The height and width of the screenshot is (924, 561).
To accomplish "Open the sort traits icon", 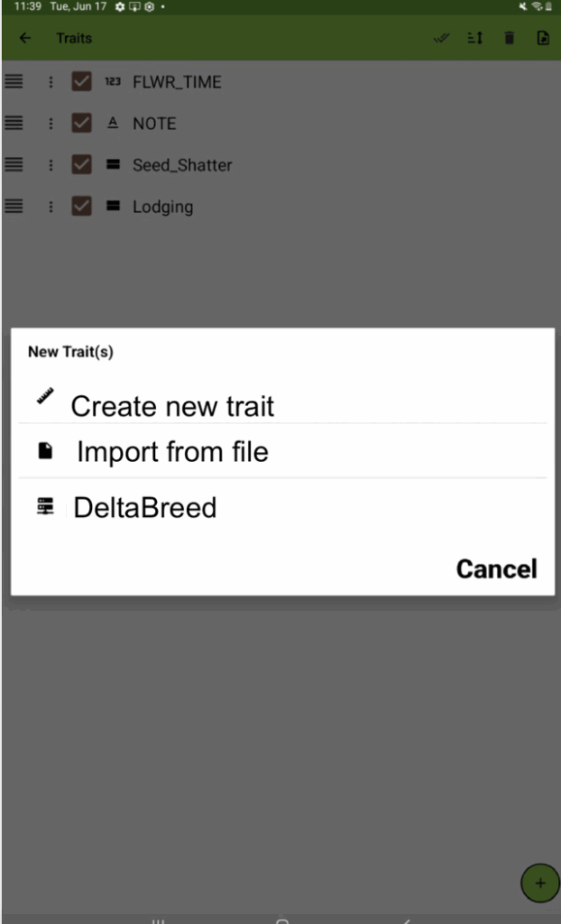I will [x=475, y=39].
